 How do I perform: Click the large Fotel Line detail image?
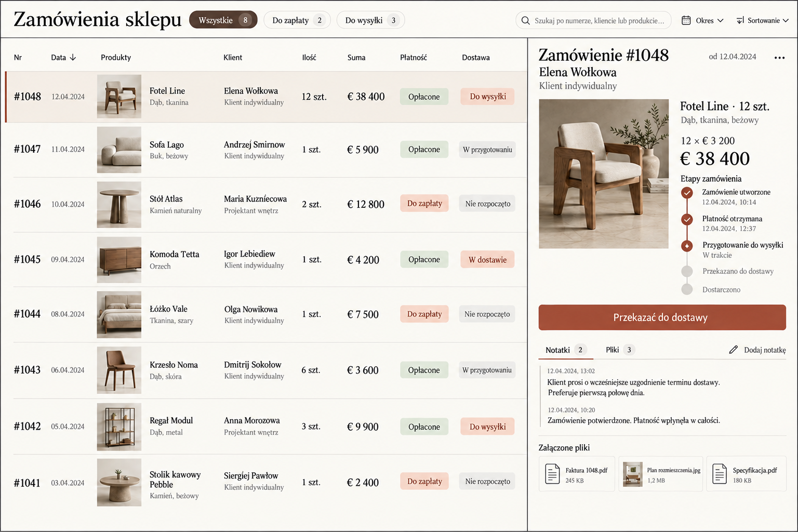point(604,174)
